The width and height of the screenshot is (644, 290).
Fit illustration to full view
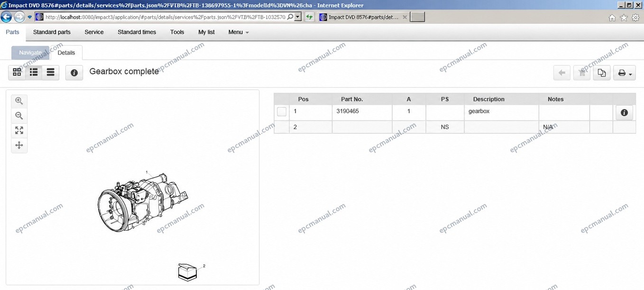pos(19,130)
